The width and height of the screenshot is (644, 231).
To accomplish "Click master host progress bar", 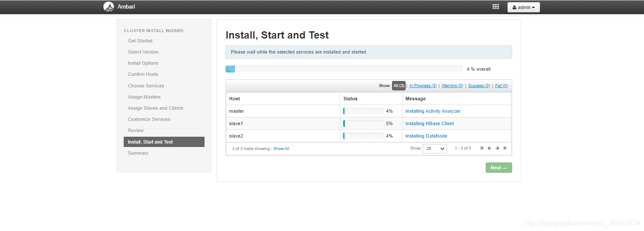I will 363,111.
